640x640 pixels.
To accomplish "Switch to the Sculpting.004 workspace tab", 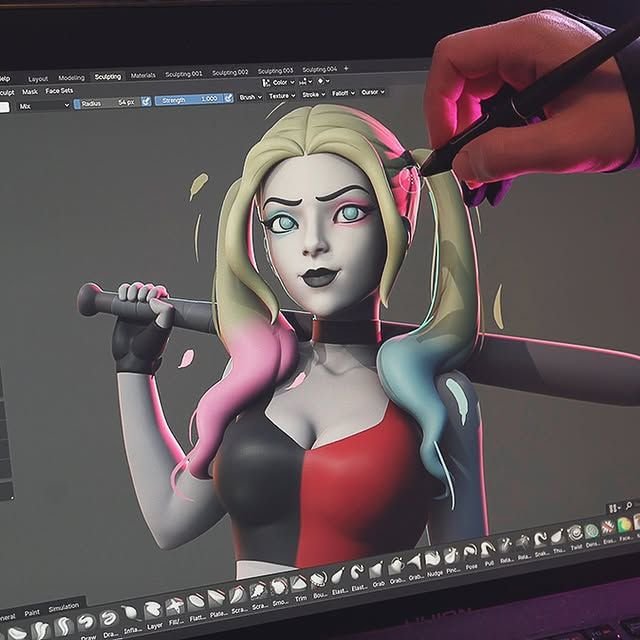I will click(319, 69).
